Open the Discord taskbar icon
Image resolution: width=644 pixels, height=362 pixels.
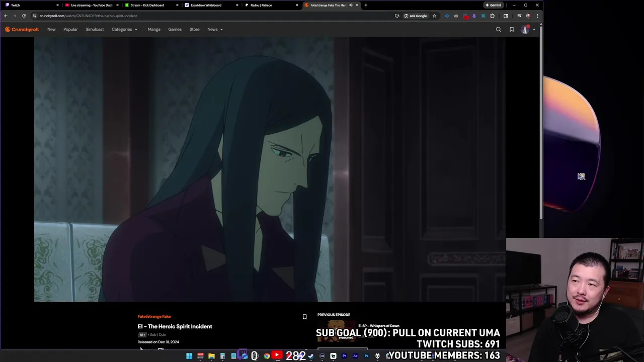tap(300, 356)
